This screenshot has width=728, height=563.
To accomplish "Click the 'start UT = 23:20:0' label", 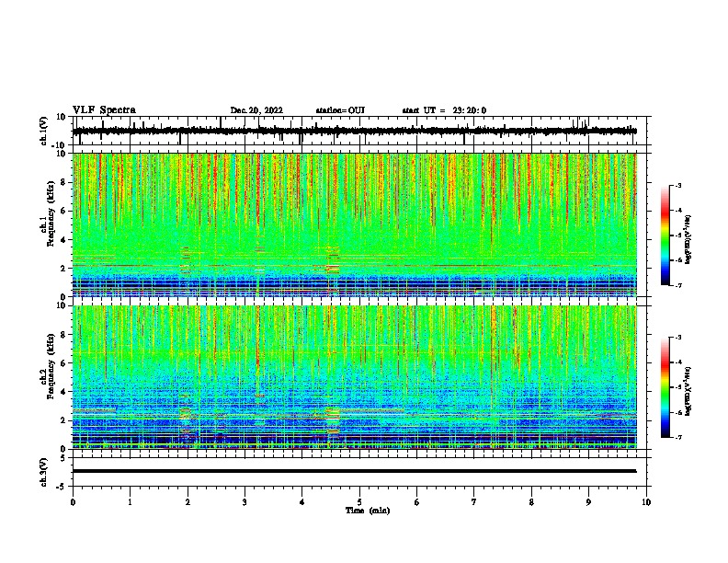I will click(444, 110).
